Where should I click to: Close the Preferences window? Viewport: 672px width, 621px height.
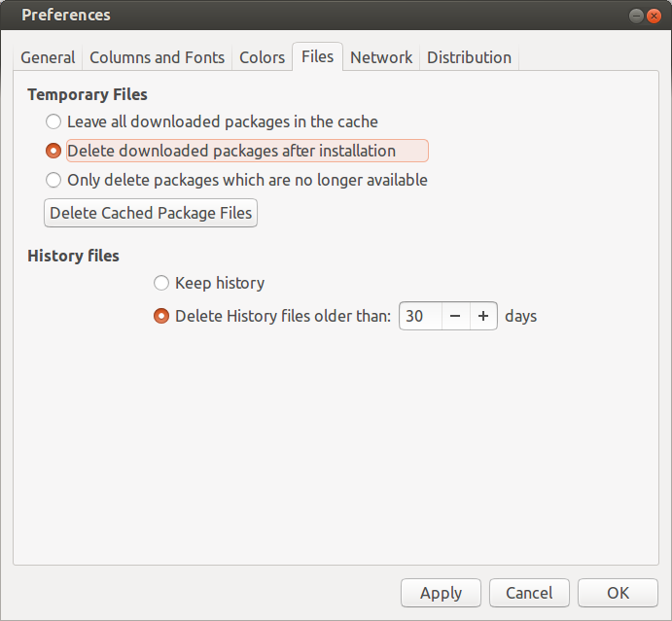655,16
